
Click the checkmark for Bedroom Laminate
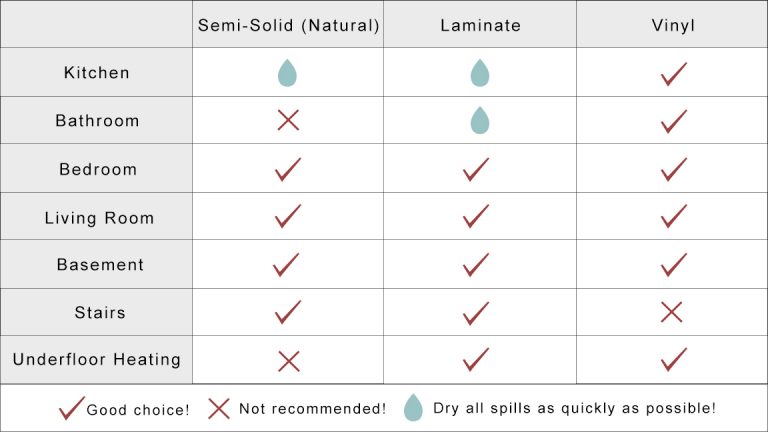point(476,169)
